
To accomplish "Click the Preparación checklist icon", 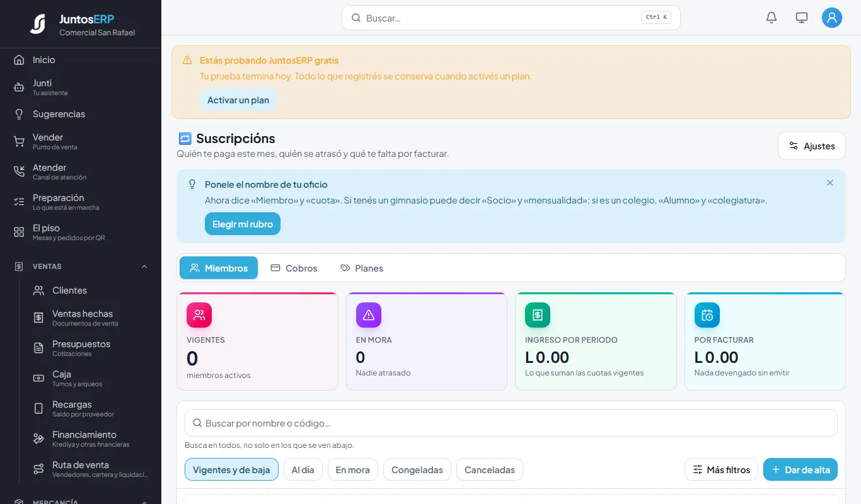I will click(19, 202).
